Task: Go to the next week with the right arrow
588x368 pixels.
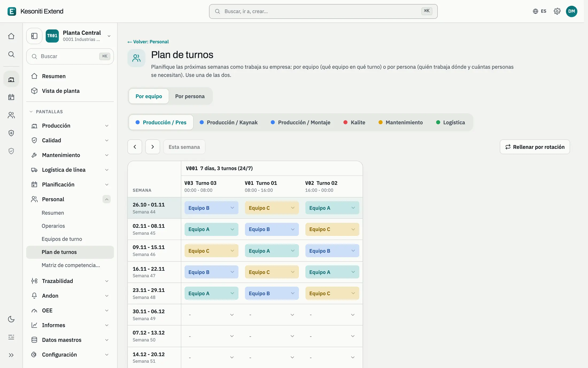Action: click(153, 147)
